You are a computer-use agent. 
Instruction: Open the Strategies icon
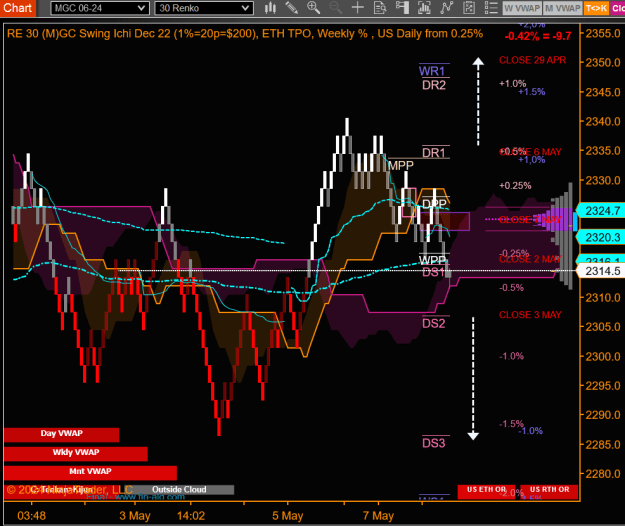pyautogui.click(x=469, y=8)
